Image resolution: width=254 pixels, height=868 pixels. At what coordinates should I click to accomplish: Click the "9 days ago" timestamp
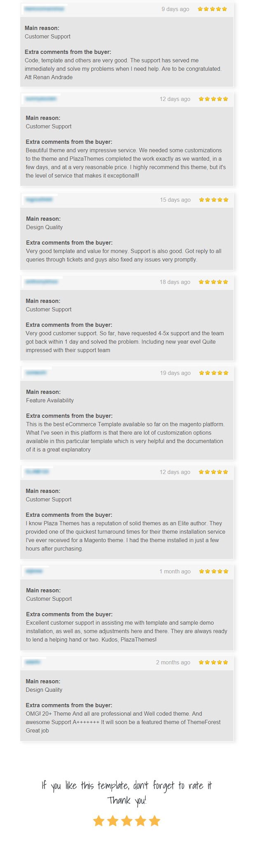tap(175, 9)
